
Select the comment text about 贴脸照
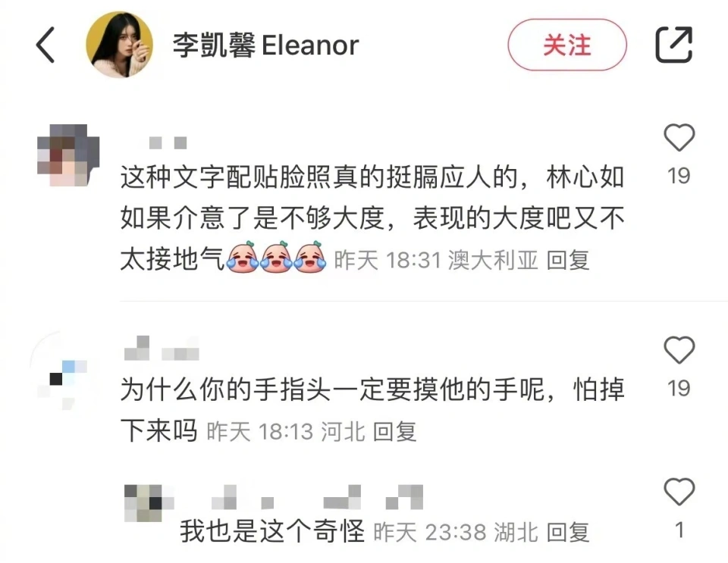pos(372,218)
